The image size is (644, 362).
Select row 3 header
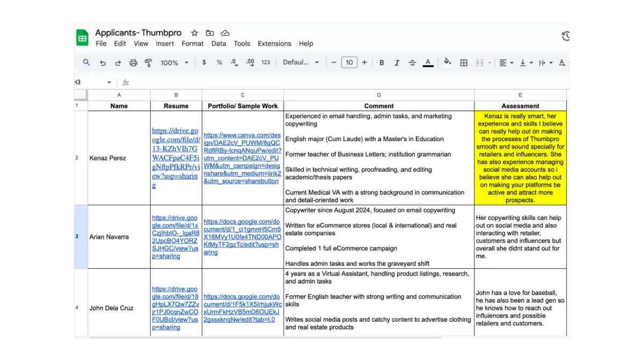point(80,237)
